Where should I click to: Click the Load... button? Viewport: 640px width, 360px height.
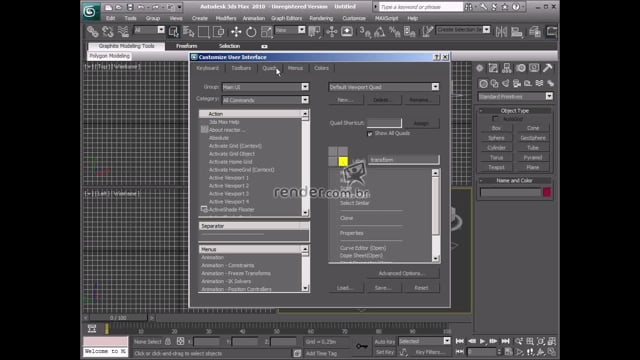click(x=345, y=288)
